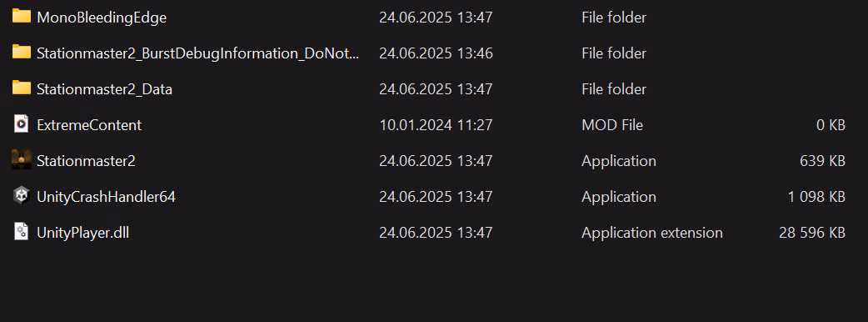Click the 1 098 KB size value

click(816, 197)
